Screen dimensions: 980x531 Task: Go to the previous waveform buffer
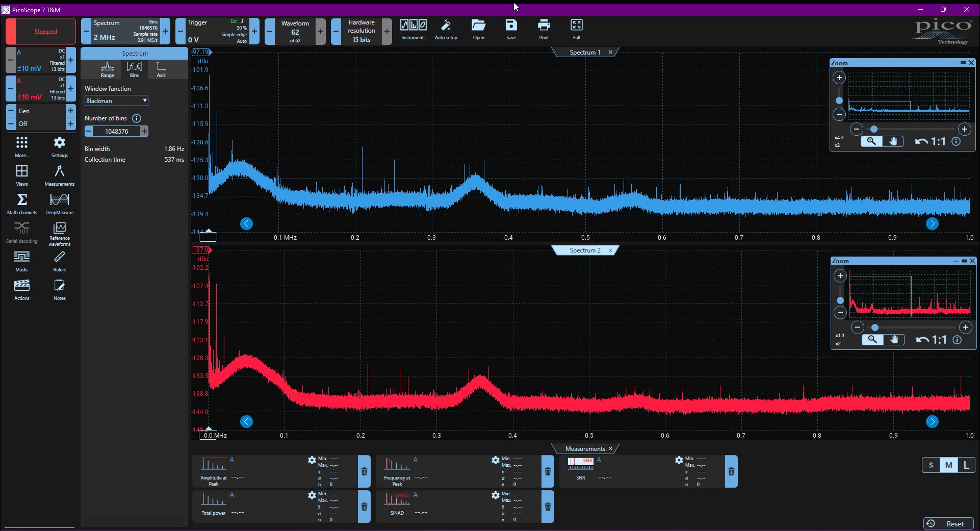[x=270, y=31]
